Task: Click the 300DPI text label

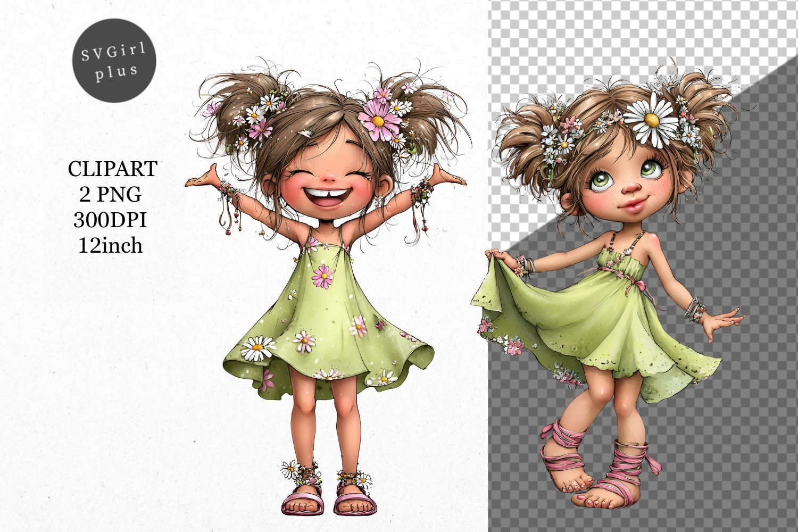Action: tap(110, 220)
